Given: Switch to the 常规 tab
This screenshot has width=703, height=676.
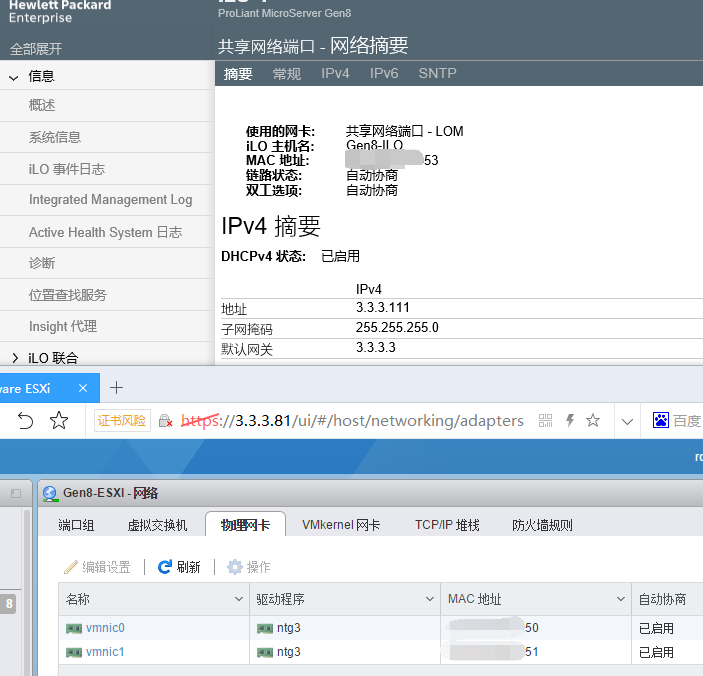Looking at the screenshot, I should [287, 74].
